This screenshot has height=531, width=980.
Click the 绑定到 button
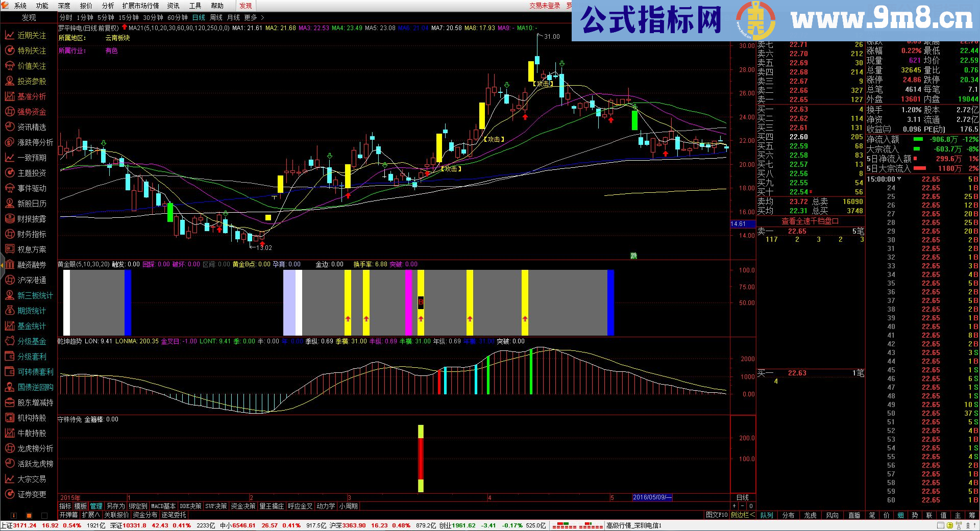point(138,507)
